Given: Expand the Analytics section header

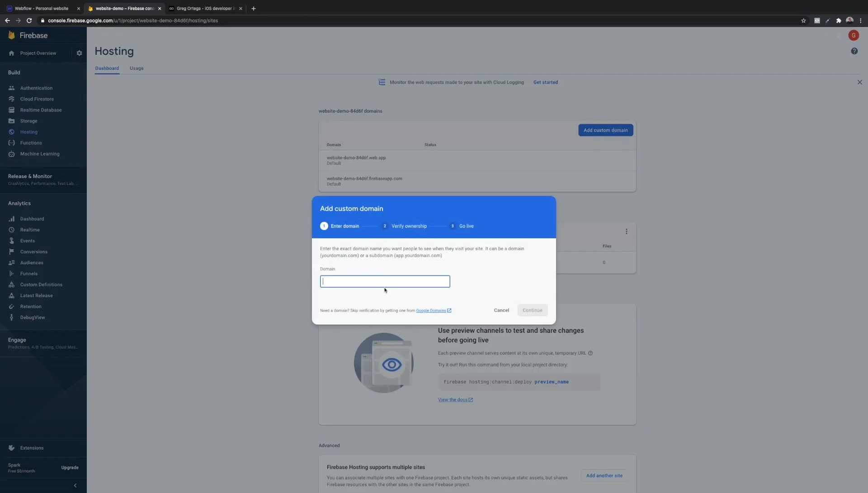Looking at the screenshot, I should pyautogui.click(x=19, y=204).
